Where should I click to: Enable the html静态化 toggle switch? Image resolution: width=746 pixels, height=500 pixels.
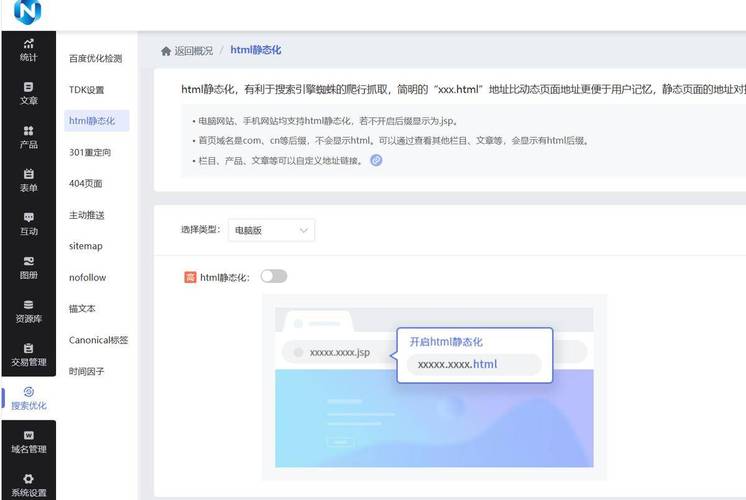[x=273, y=276]
